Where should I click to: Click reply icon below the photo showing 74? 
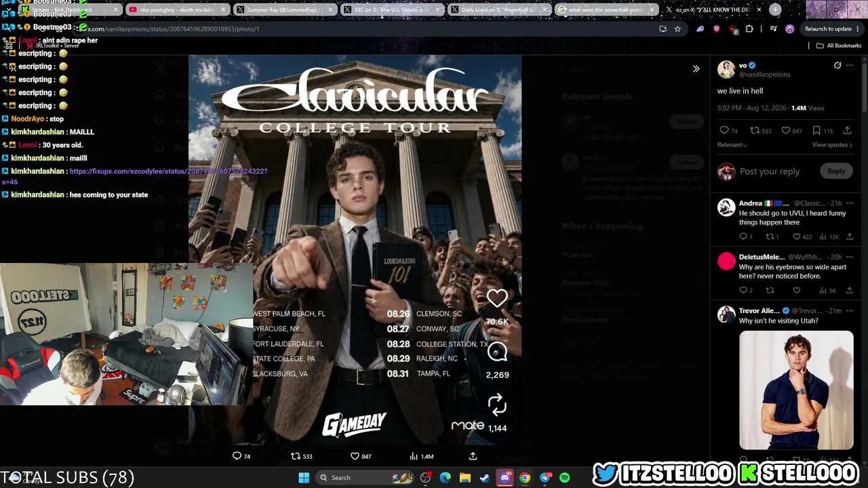tap(237, 456)
